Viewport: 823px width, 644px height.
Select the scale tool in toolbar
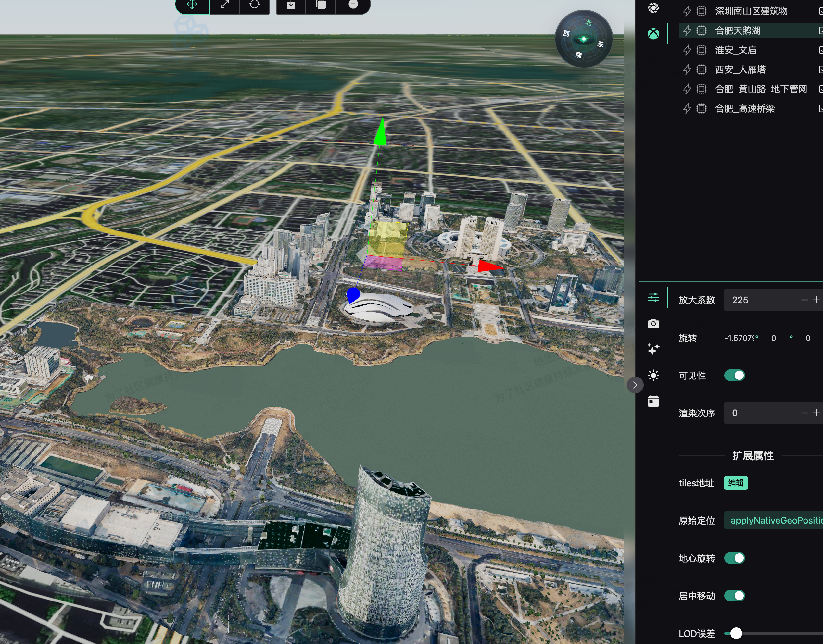224,5
